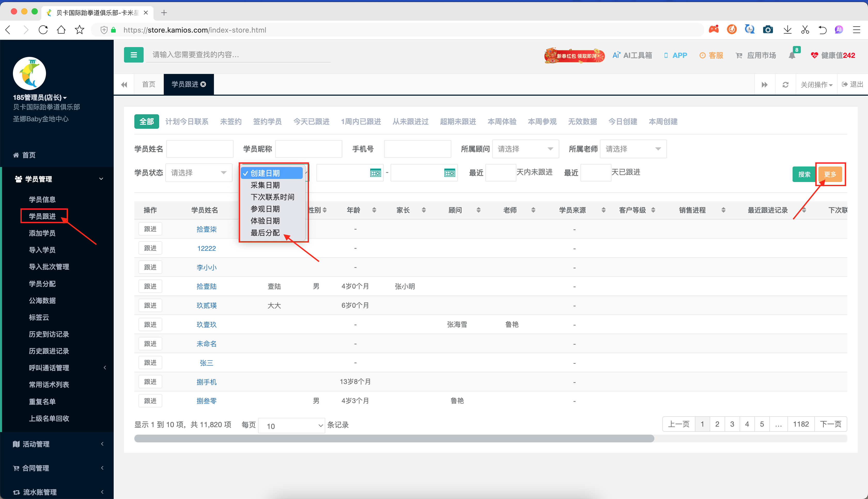Viewport: 868px width, 499px height.
Task: Close the 学员跟进 tab via x icon
Action: pyautogui.click(x=203, y=84)
